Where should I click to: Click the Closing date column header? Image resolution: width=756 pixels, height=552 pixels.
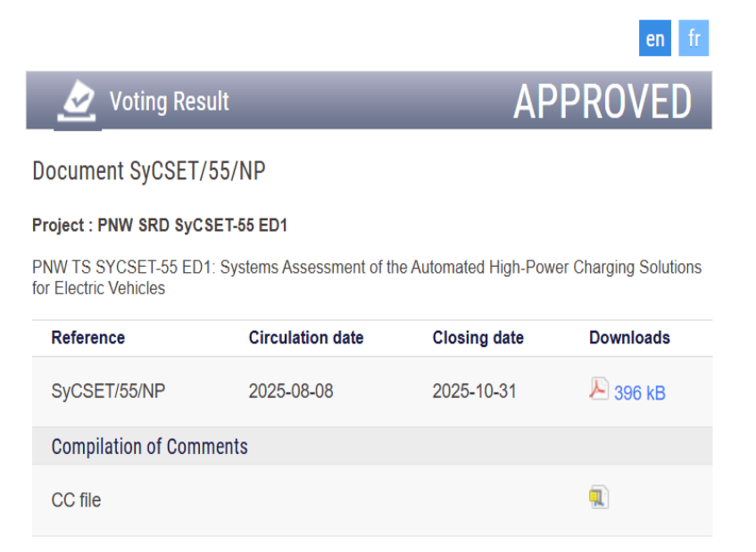point(478,338)
